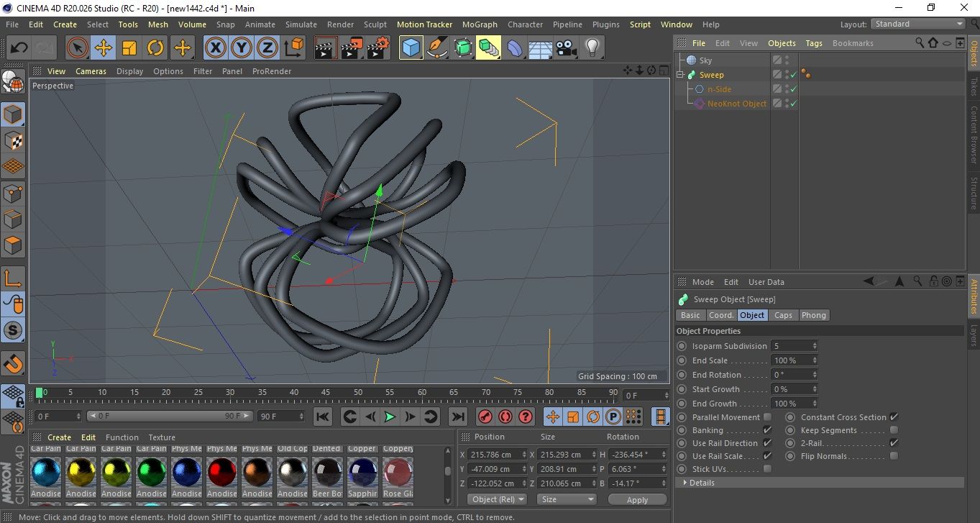Select the Move tool in the top toolbar
Screen dimensions: 980x523
[104, 48]
